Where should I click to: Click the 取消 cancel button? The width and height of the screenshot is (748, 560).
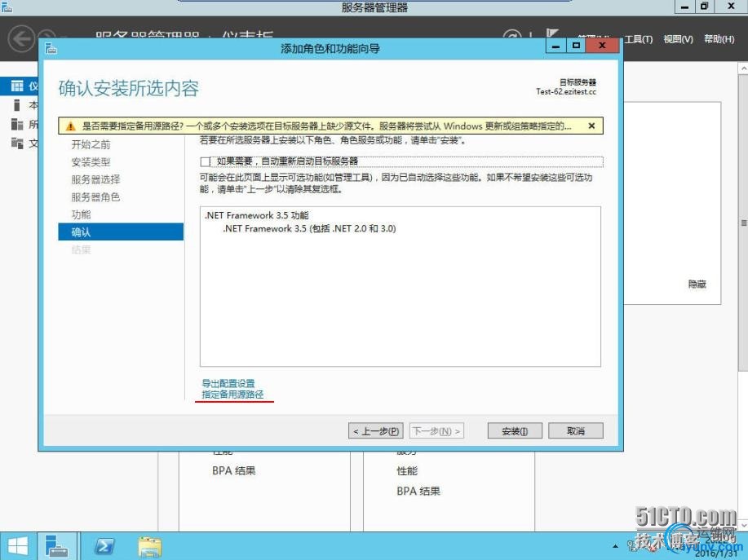[x=576, y=431]
